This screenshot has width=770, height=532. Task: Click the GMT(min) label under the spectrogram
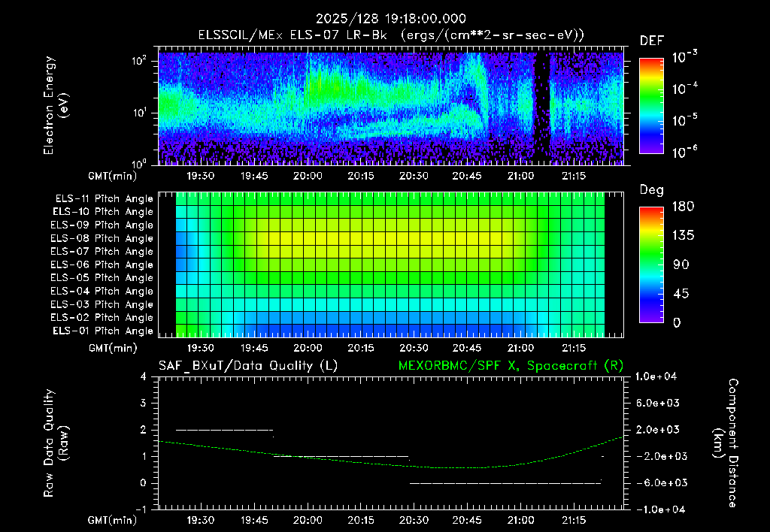coord(113,176)
